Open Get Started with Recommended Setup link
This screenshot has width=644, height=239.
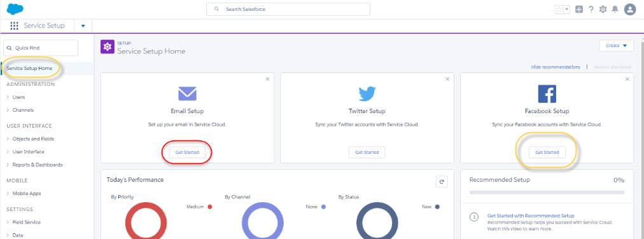coord(531,215)
